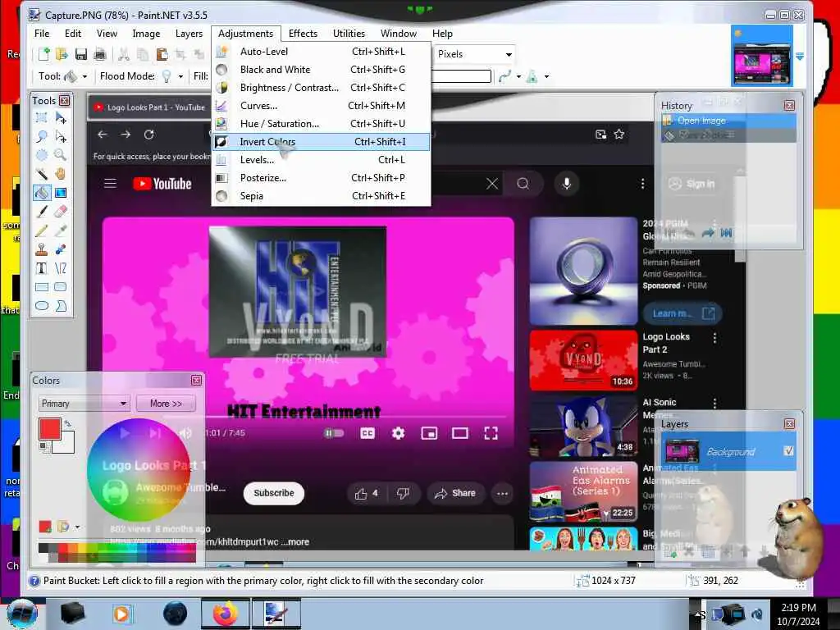Select the Recolor tool

61,249
